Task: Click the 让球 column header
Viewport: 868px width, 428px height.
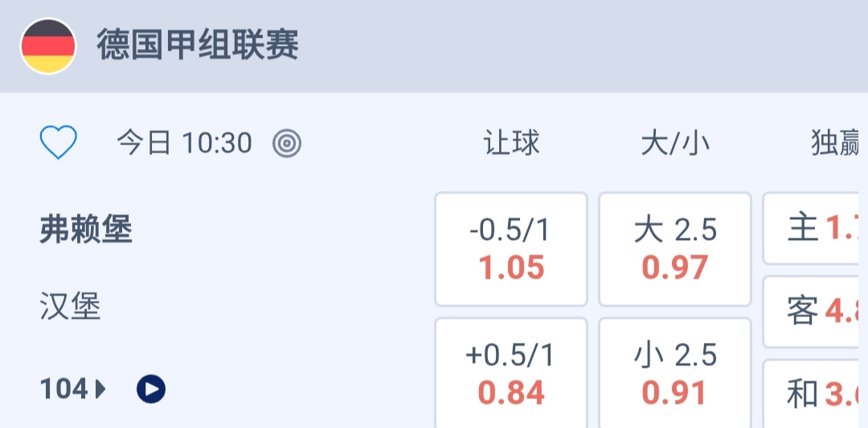Action: tap(511, 144)
